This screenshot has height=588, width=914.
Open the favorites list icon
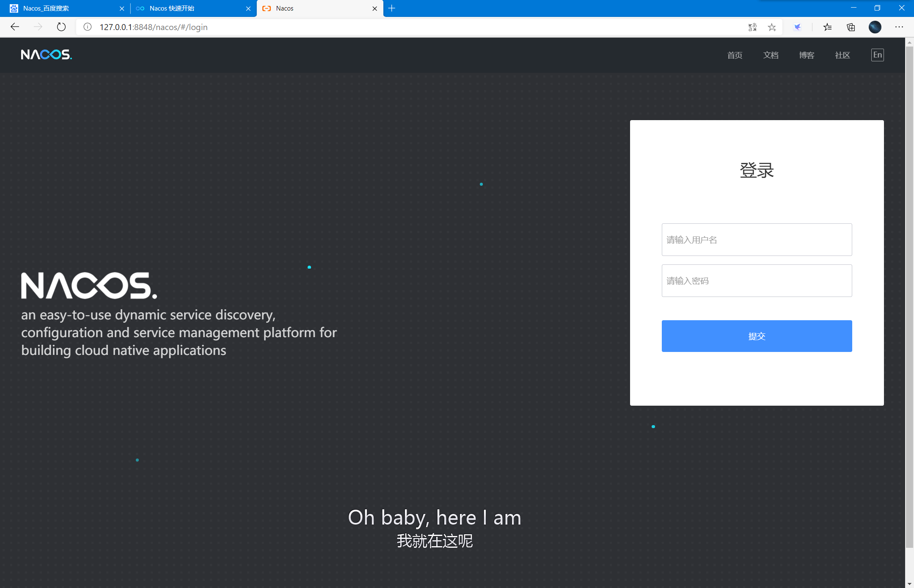point(827,27)
